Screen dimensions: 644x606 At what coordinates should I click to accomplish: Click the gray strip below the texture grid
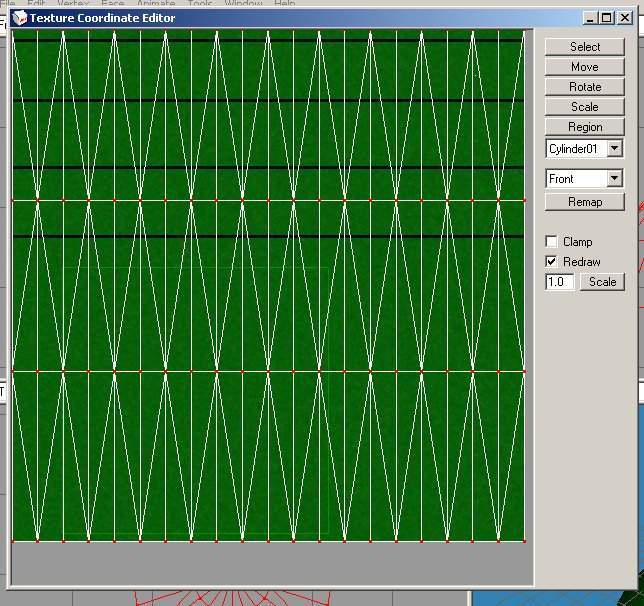270,564
